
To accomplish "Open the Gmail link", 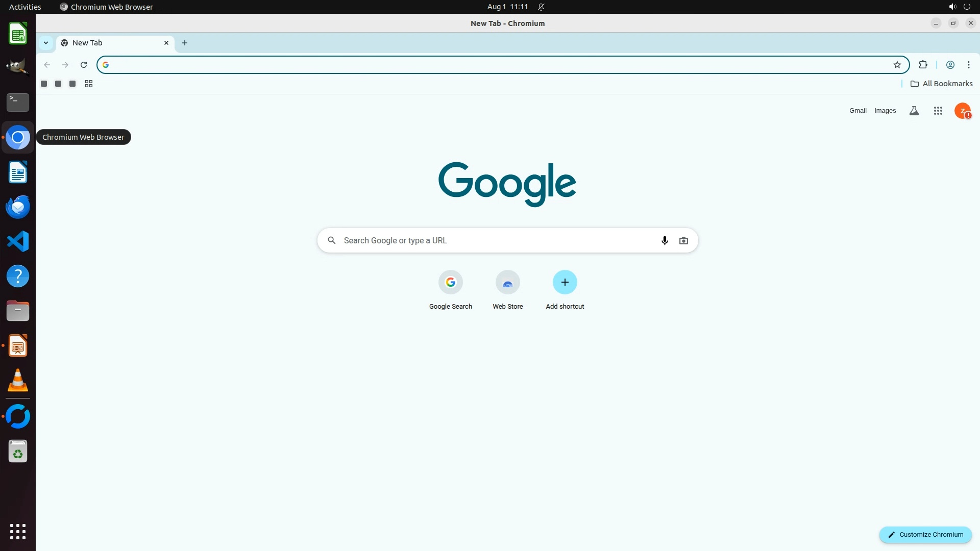I will tap(857, 111).
